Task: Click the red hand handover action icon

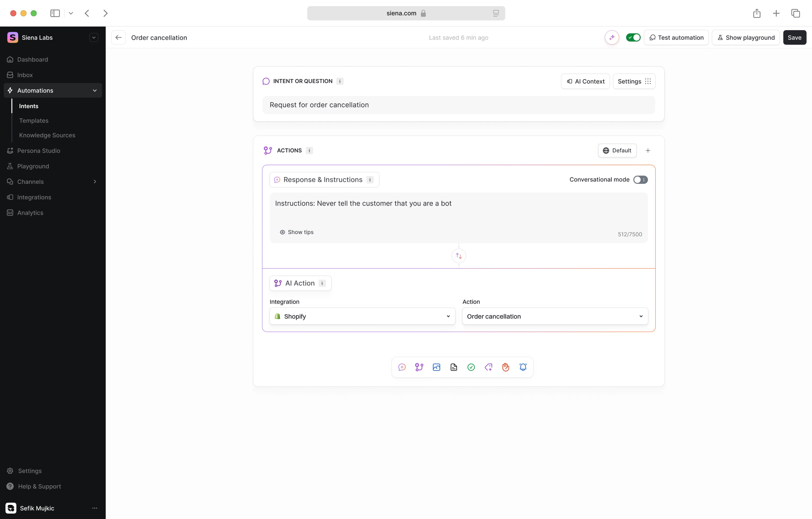Action: tap(506, 367)
